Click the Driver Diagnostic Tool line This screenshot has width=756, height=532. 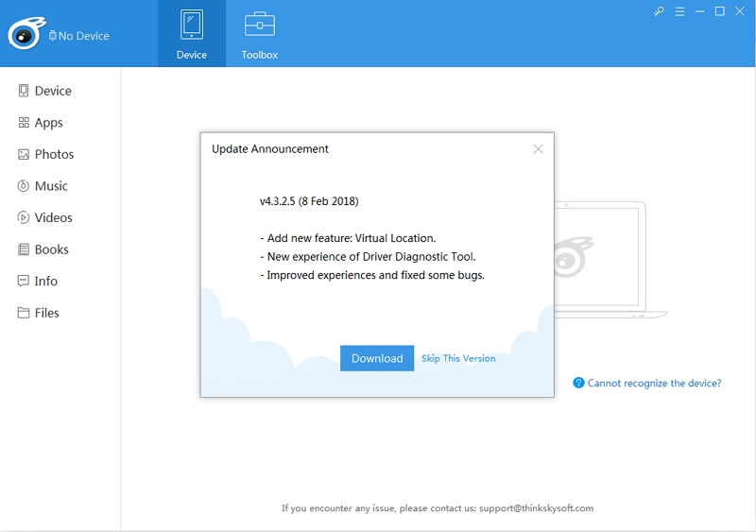(x=368, y=257)
